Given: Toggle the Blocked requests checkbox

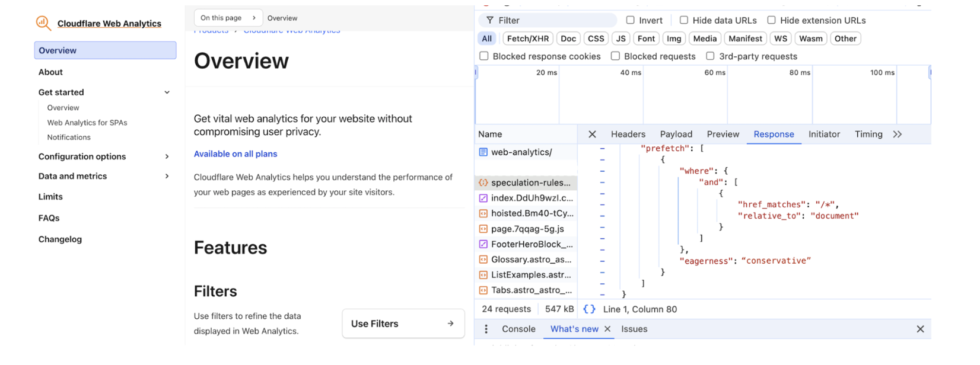Looking at the screenshot, I should [x=615, y=56].
